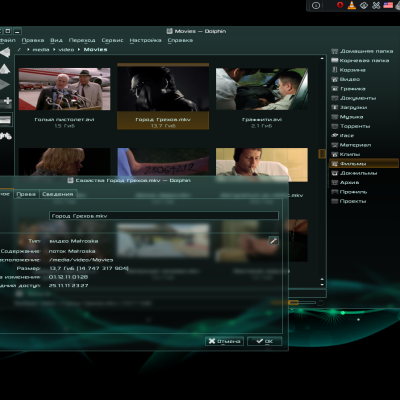Viewport: 400px width, 400px height.
Task: Open the Вид menu
Action: 56,40
